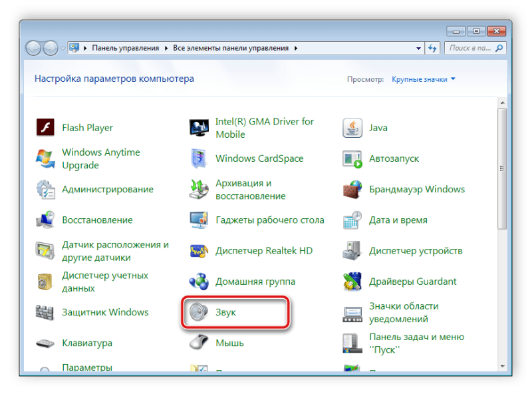Open the Flash Player icon

(x=45, y=128)
